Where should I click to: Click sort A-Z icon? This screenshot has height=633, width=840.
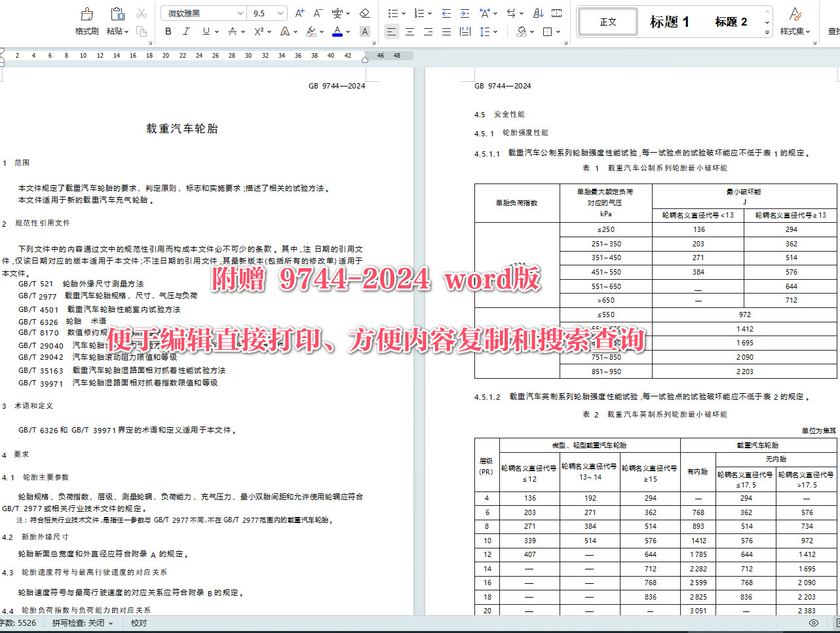[x=539, y=13]
